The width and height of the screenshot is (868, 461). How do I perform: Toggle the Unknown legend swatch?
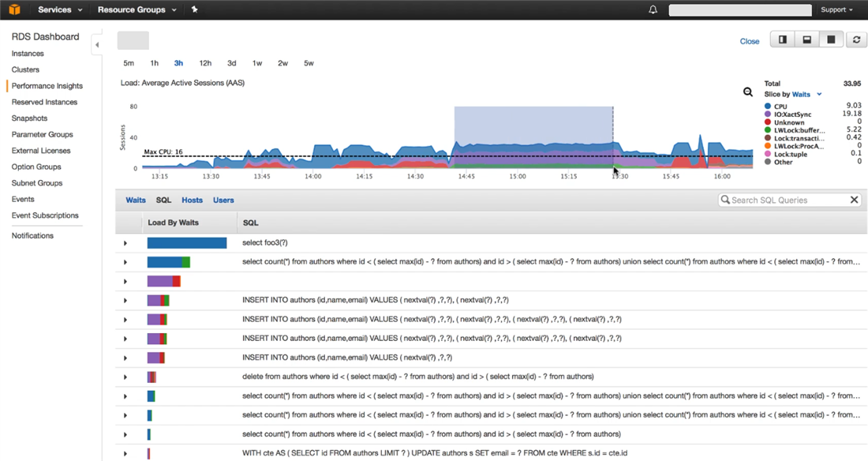[x=768, y=122]
